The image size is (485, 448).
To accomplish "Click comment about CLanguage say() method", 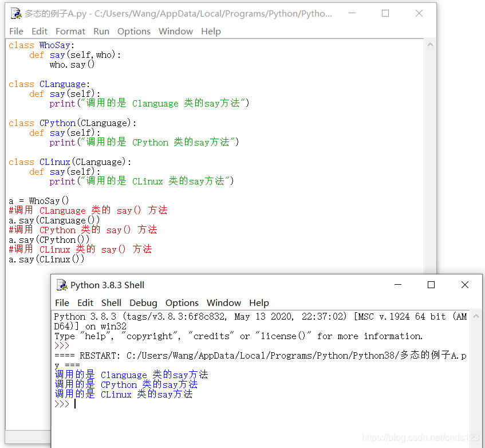I will (88, 210).
